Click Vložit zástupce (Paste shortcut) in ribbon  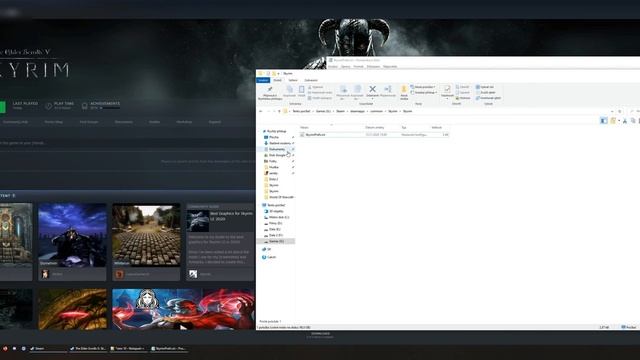point(320,98)
